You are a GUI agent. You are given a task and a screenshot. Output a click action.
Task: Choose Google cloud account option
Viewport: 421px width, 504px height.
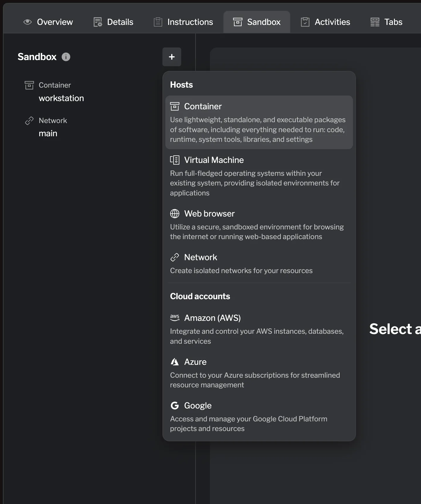259,417
